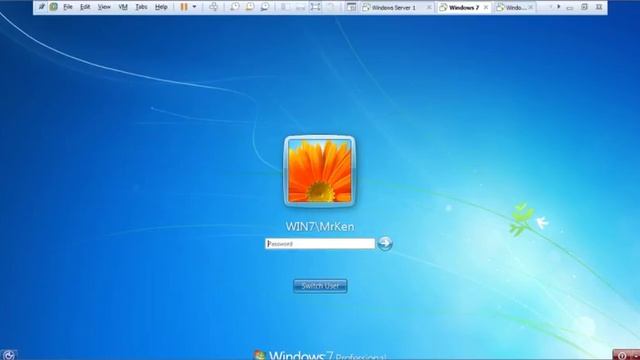Click the MrKen user account picture
This screenshot has width=640, height=360.
click(x=320, y=171)
